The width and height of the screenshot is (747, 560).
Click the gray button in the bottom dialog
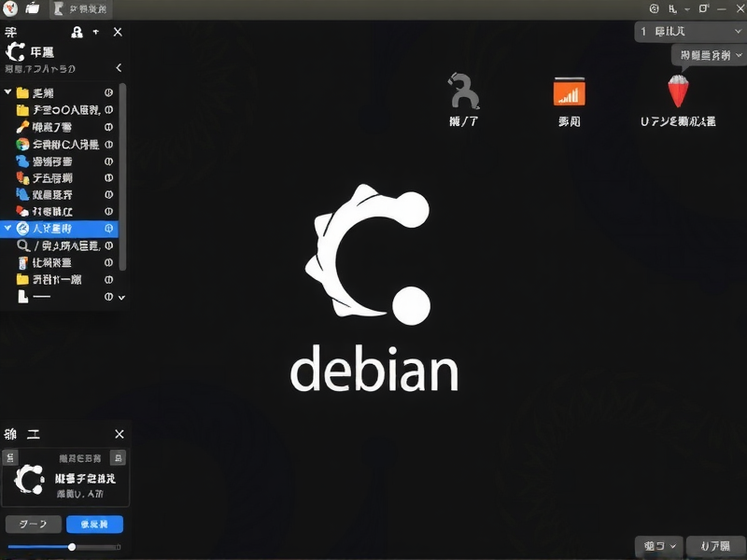pyautogui.click(x=33, y=524)
